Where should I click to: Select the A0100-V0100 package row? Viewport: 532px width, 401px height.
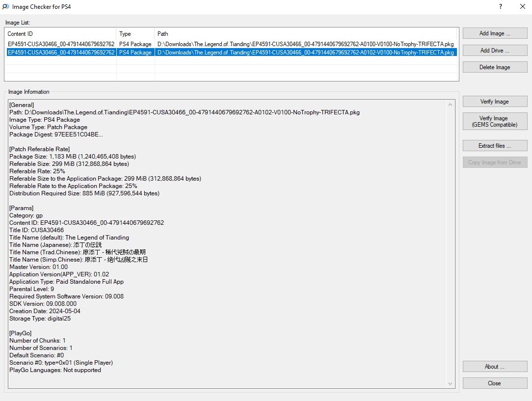231,44
